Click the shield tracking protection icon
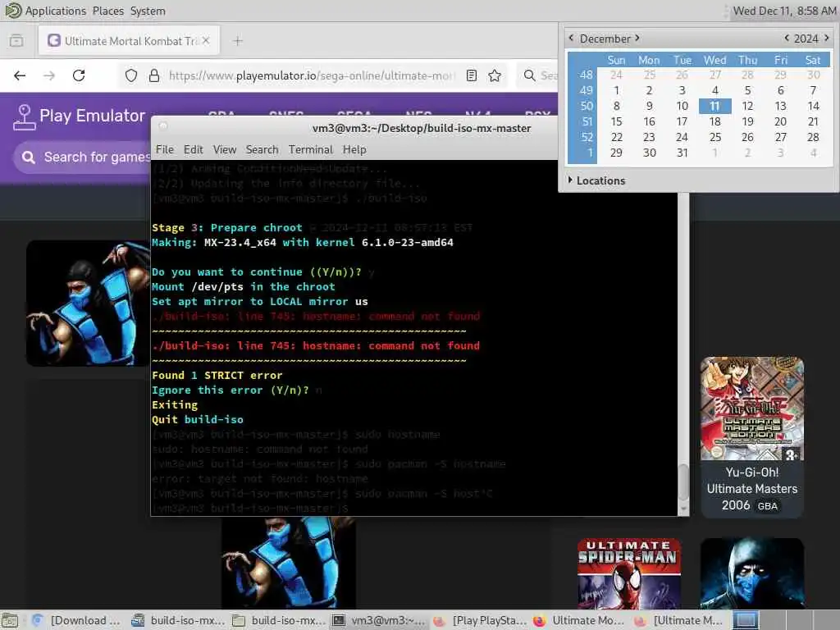 click(131, 75)
